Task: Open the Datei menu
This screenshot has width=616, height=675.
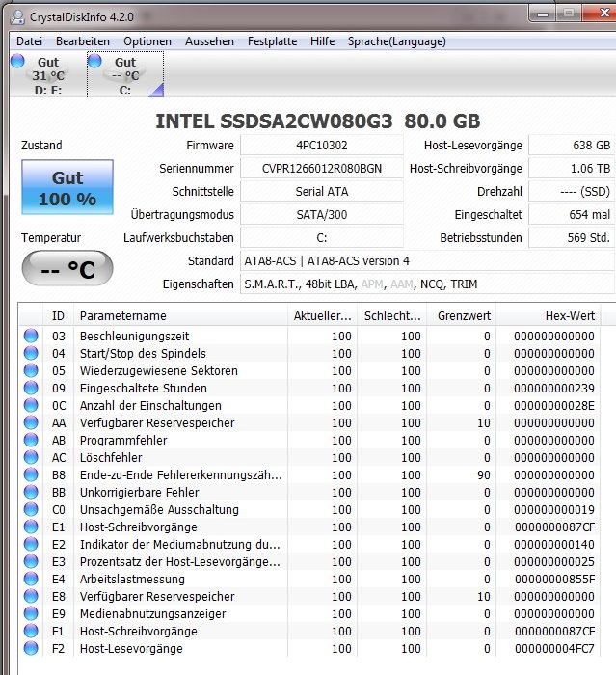Action: click(x=29, y=41)
